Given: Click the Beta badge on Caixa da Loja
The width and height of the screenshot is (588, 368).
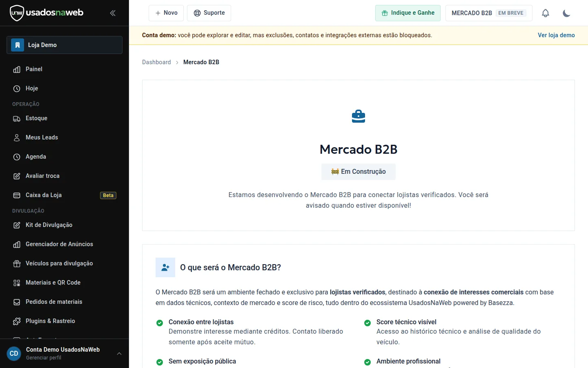Looking at the screenshot, I should [108, 195].
